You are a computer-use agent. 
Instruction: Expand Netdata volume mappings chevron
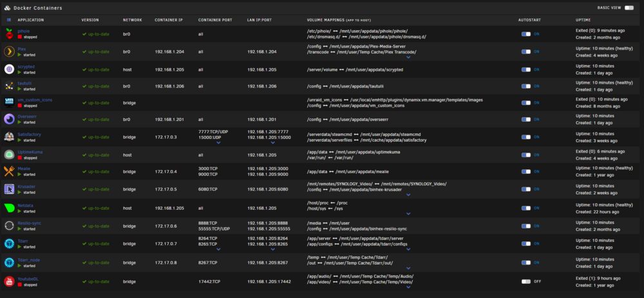(408, 214)
